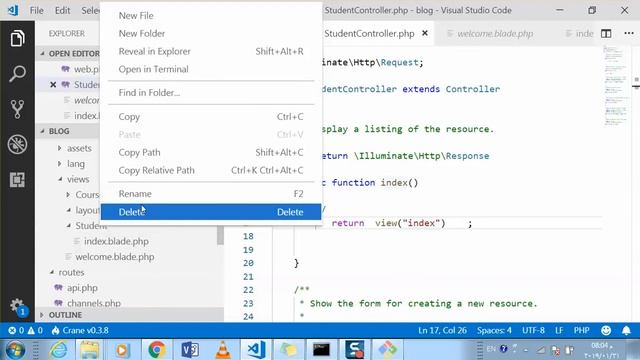Click the Crane v0.3.8 status item
The image size is (640, 360).
(x=80, y=330)
